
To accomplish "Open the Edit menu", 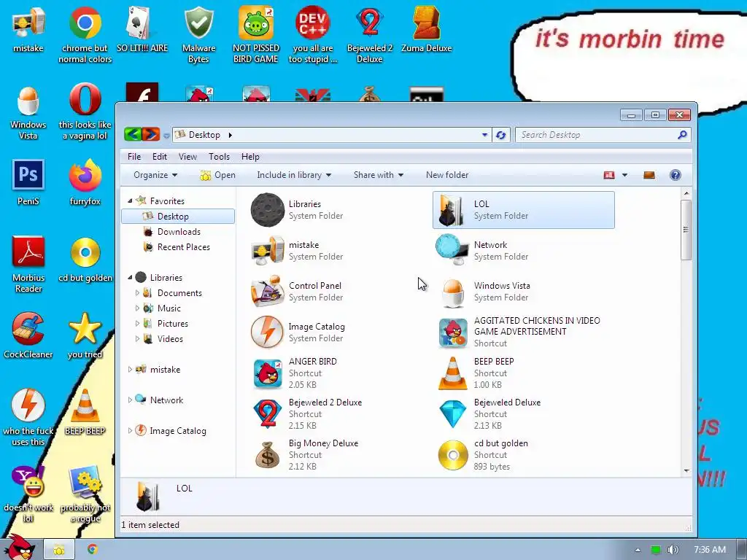I will [160, 157].
